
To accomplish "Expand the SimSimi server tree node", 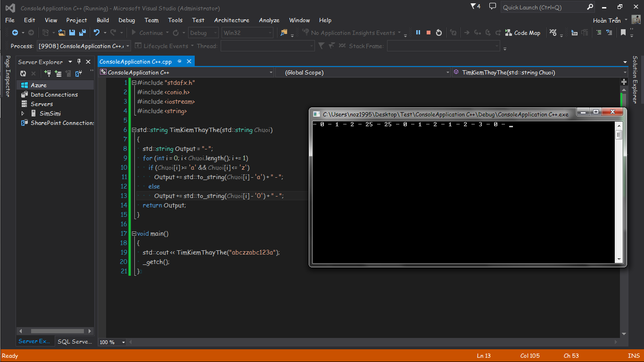I will pos(23,114).
